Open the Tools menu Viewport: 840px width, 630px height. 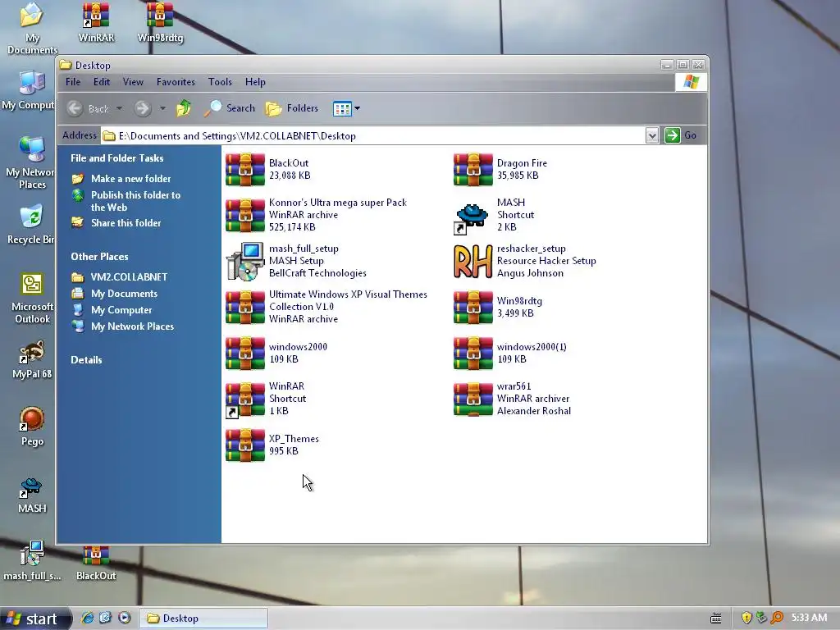click(x=220, y=82)
